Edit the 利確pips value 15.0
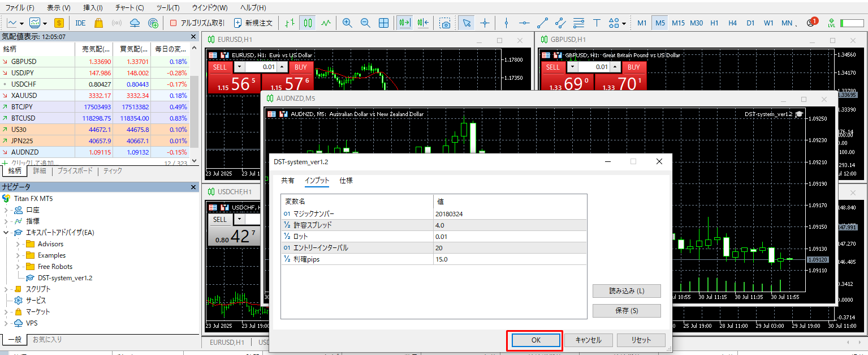 point(510,259)
